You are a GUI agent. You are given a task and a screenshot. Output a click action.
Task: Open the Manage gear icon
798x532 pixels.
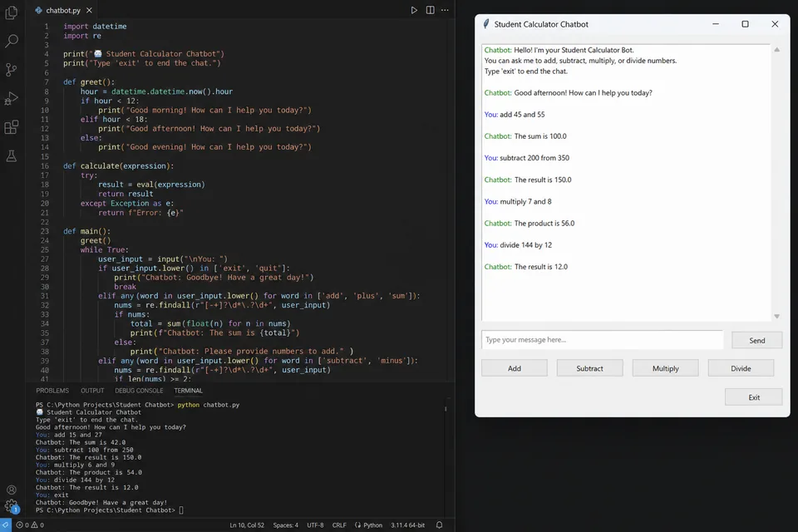click(11, 506)
